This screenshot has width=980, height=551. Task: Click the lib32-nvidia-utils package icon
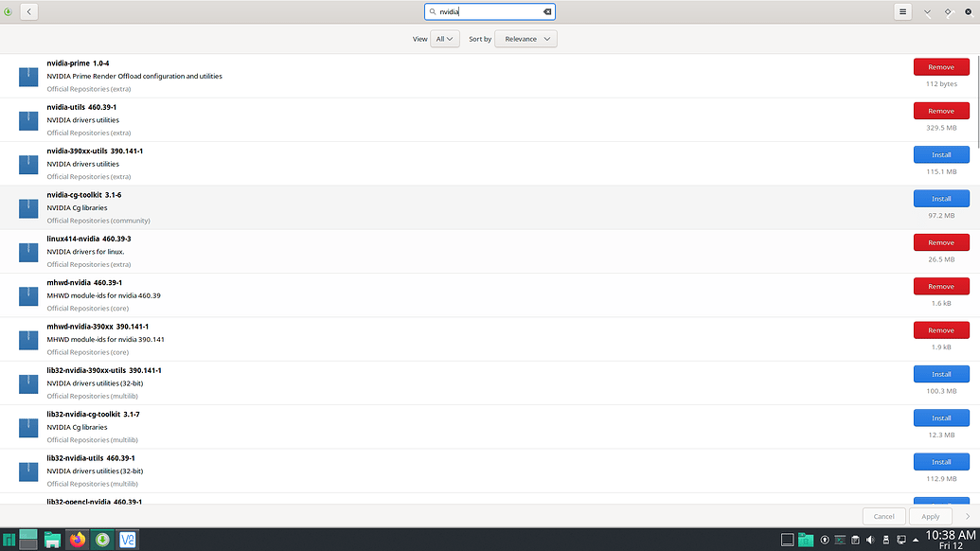click(x=28, y=471)
